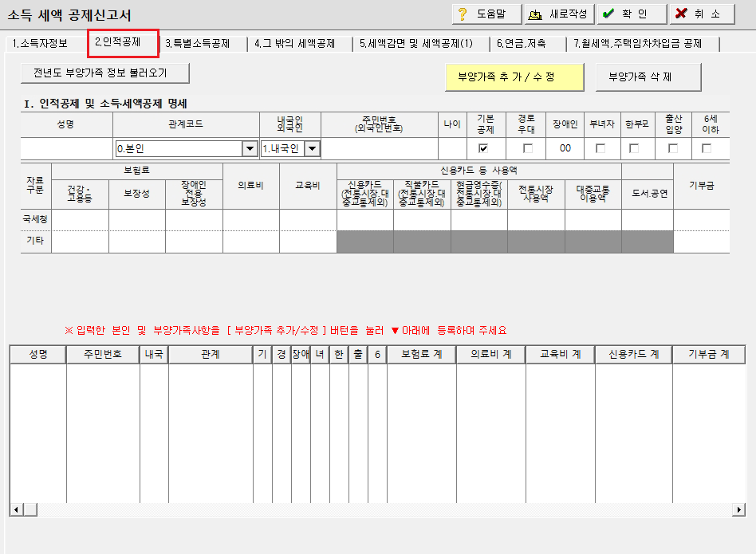Click 국세청 row 전통시장 사용액 cell
The width and height of the screenshot is (756, 554).
pos(536,220)
